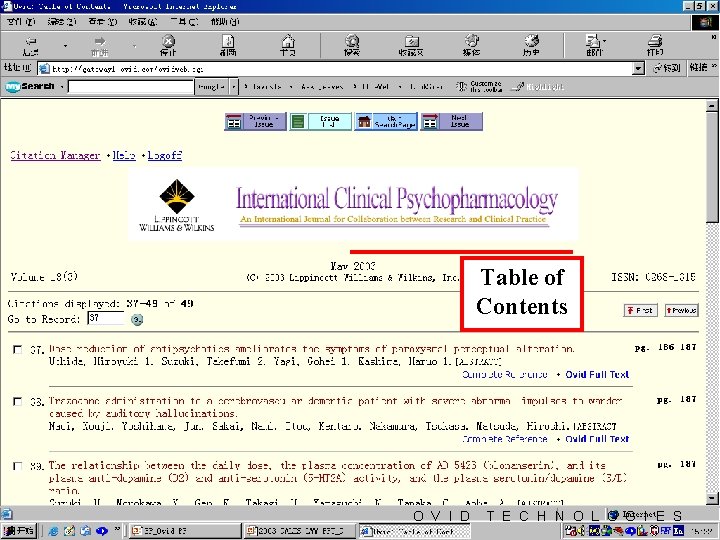
Task: Open the View (查看) menu
Action: point(102,22)
